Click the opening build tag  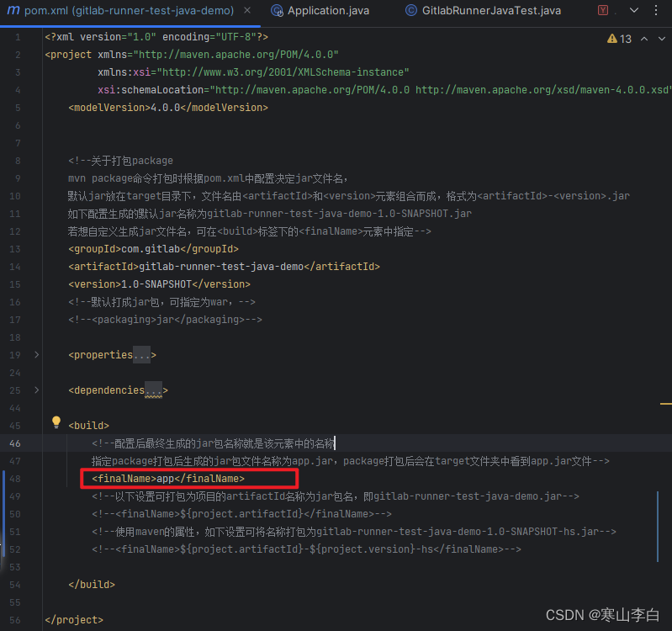click(x=88, y=425)
